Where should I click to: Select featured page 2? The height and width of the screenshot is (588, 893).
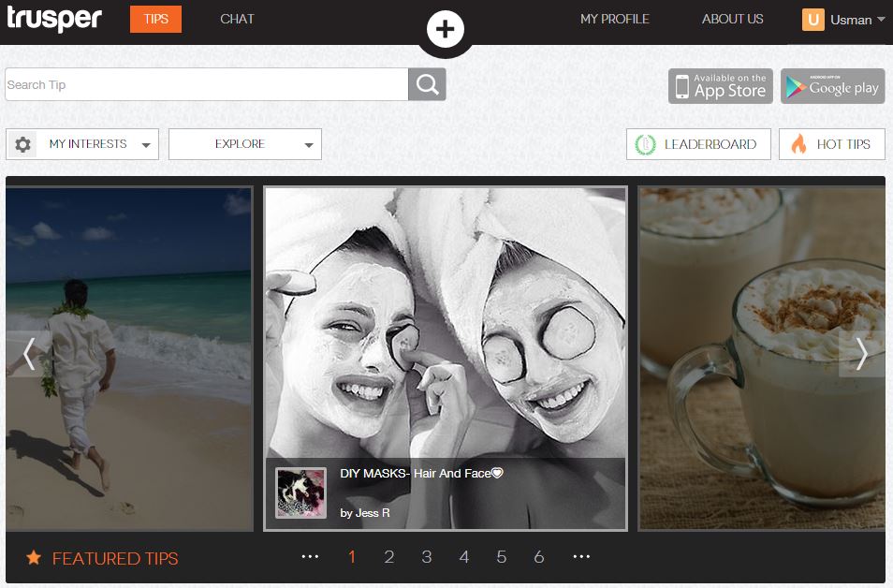click(x=389, y=557)
